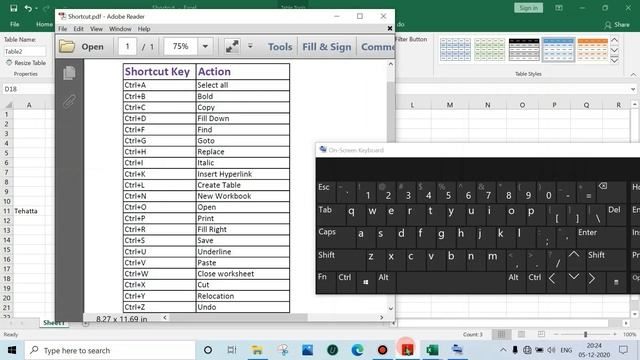Screen dimensions: 640x360
Task: Click the Sign in button in Excel
Action: click(x=529, y=8)
